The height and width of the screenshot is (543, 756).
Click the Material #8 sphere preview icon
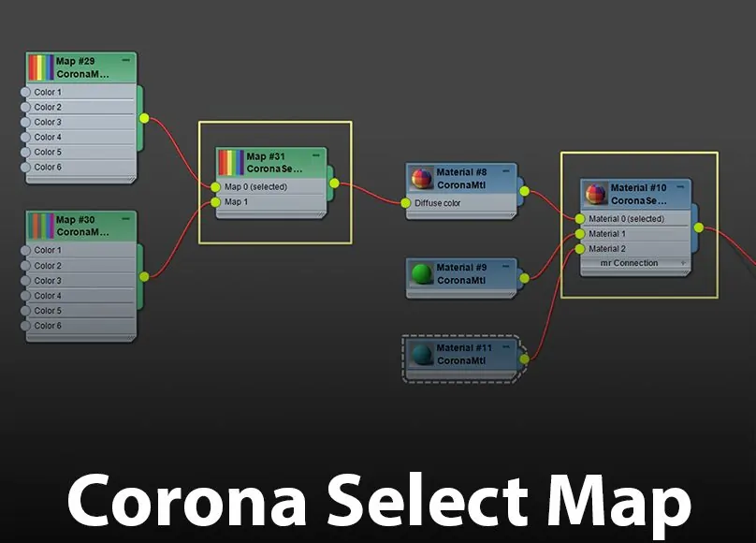(x=422, y=179)
